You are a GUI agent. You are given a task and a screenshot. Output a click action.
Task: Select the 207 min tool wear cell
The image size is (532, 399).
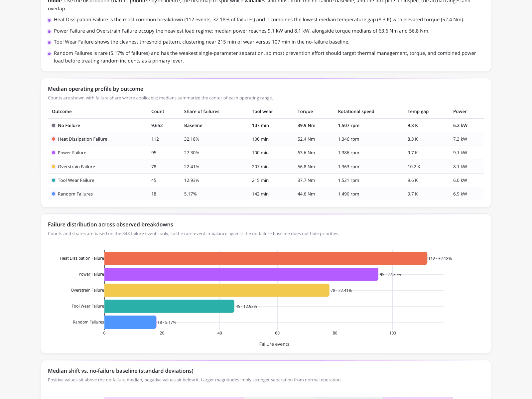coord(260,167)
